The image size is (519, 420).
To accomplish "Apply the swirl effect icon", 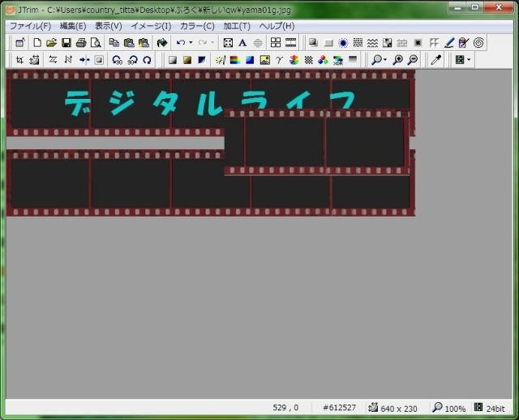I will click(x=479, y=42).
